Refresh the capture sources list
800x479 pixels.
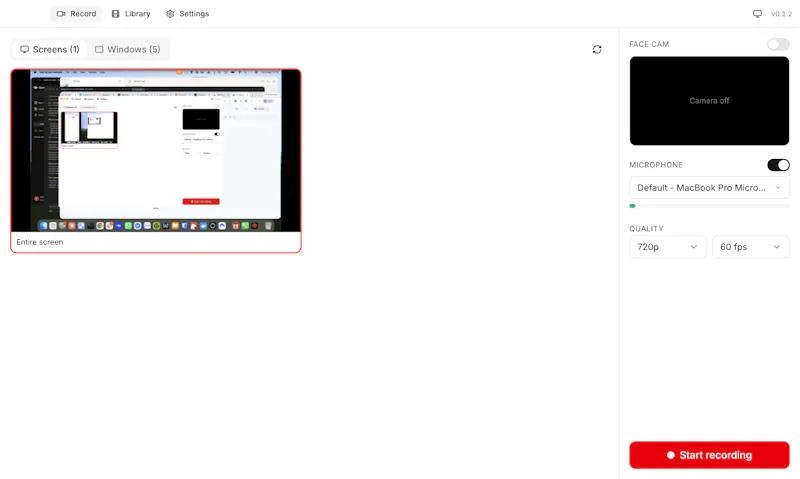pos(597,49)
